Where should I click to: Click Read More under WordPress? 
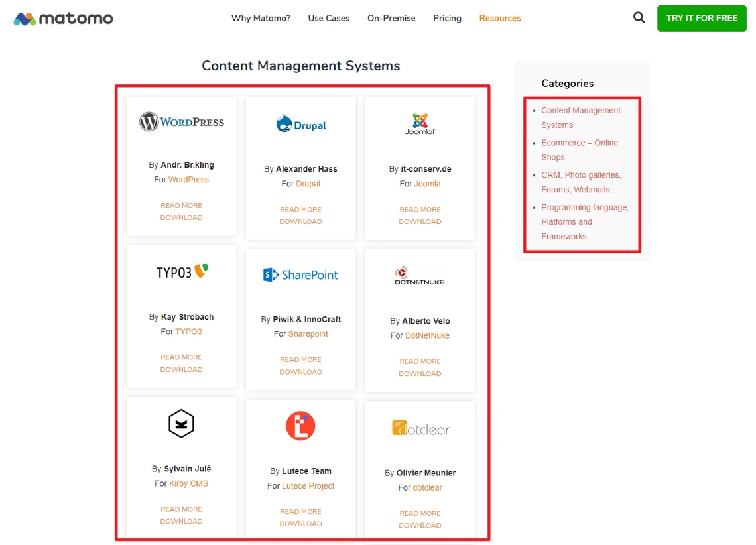pos(181,206)
